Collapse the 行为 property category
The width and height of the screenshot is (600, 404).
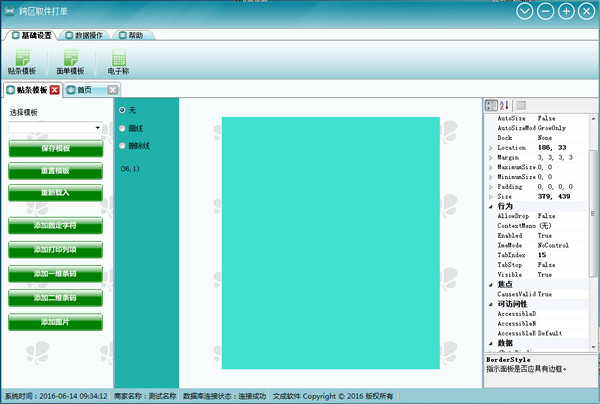click(x=491, y=207)
